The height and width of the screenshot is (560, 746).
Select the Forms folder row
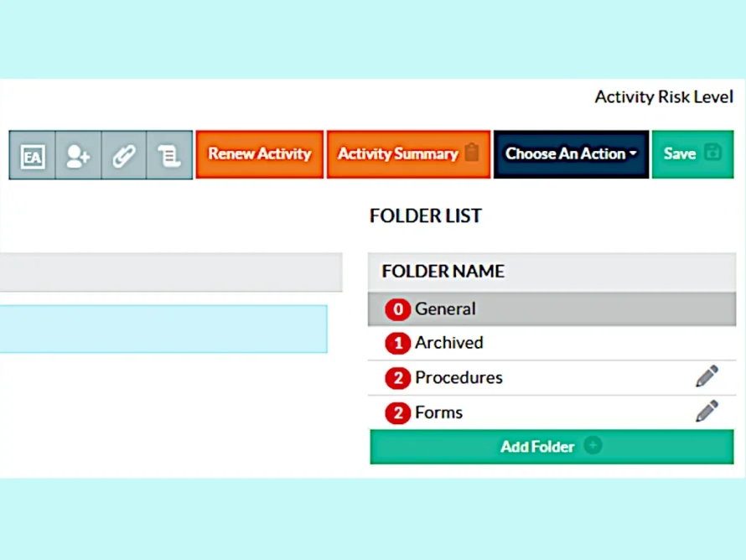pos(552,412)
